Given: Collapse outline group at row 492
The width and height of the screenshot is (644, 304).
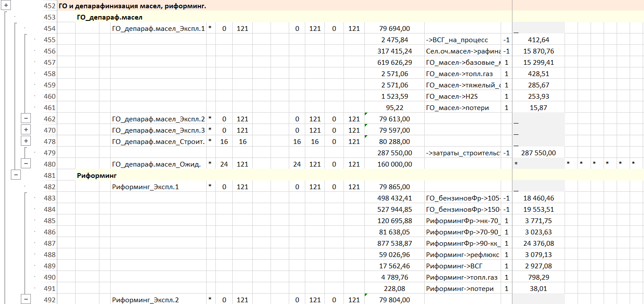Looking at the screenshot, I should click(x=26, y=299).
